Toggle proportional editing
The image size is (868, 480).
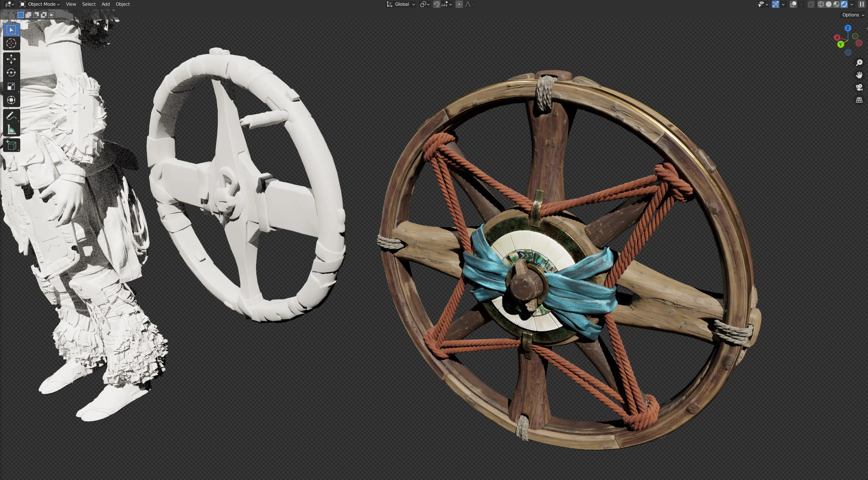[x=459, y=4]
